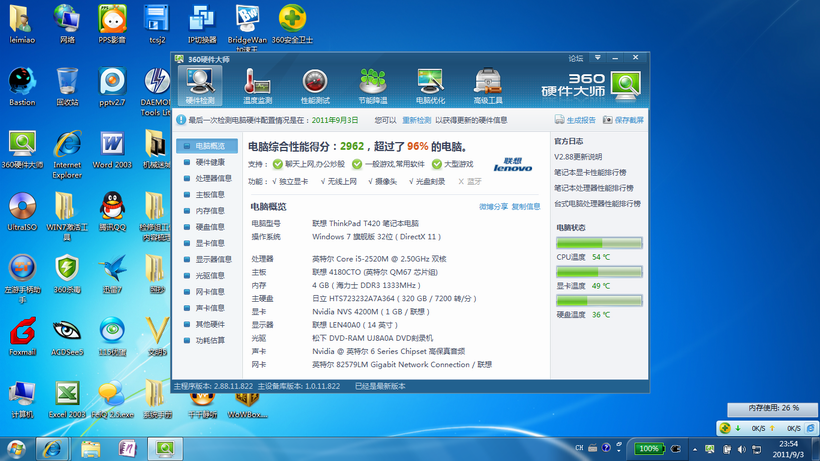Open the Excel 2003 desktop shortcut
This screenshot has width=820, height=461.
tap(67, 400)
